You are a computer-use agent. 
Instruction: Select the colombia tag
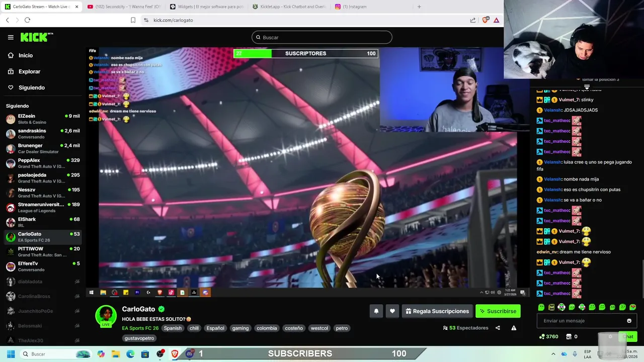(267, 328)
